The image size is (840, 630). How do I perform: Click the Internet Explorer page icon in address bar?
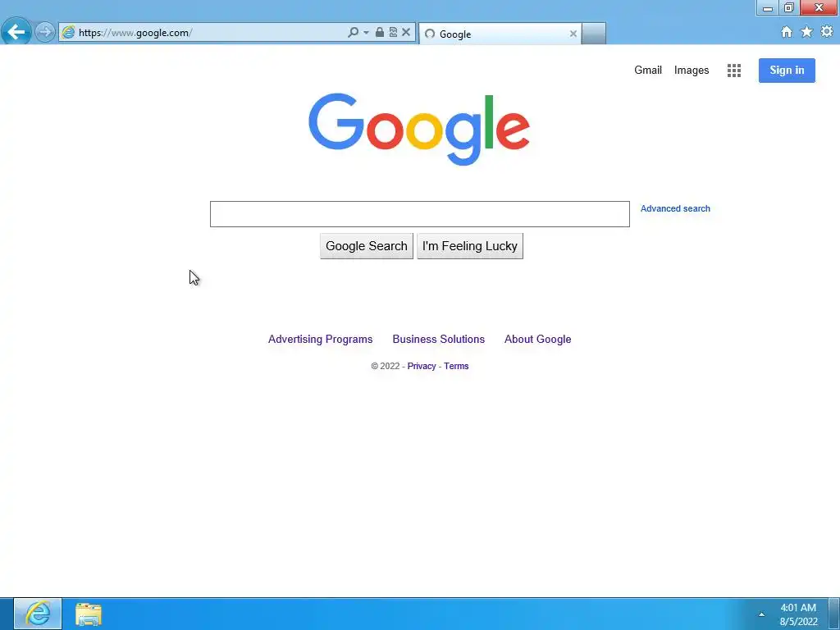pyautogui.click(x=68, y=33)
